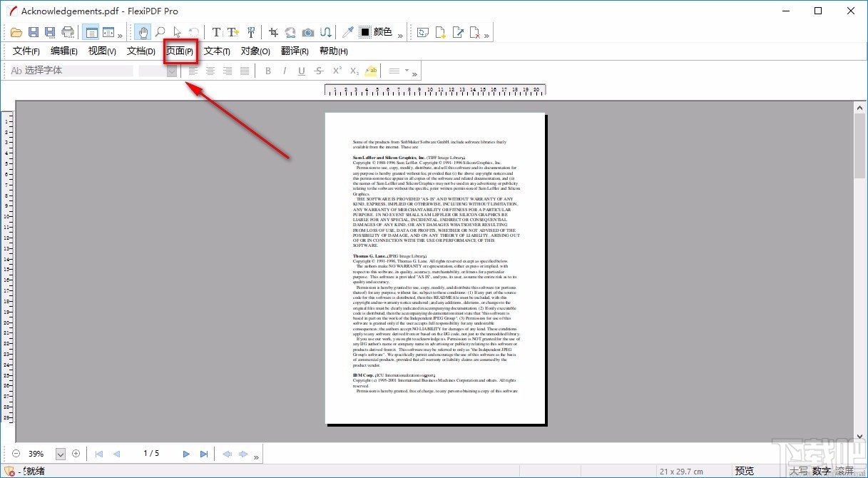Viewport: 868px width, 478px height.
Task: Expand the color toolbar overflow chevron after 颜色
Action: coord(400,34)
